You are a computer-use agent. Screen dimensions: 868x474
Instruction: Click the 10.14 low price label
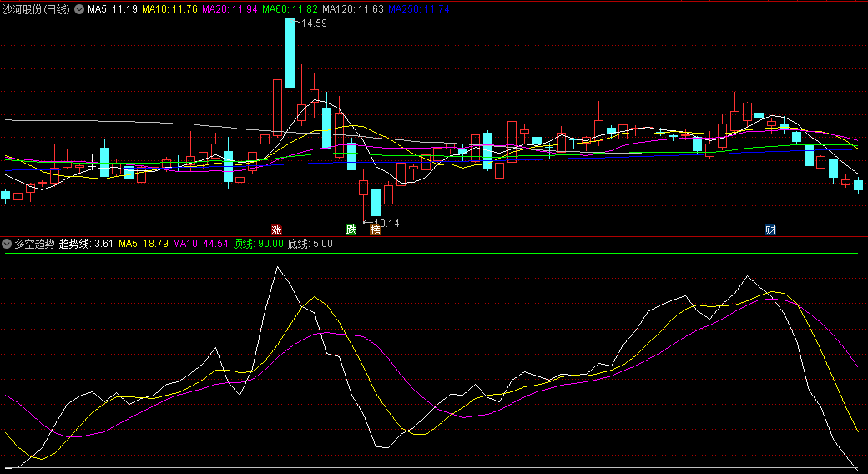(x=386, y=223)
